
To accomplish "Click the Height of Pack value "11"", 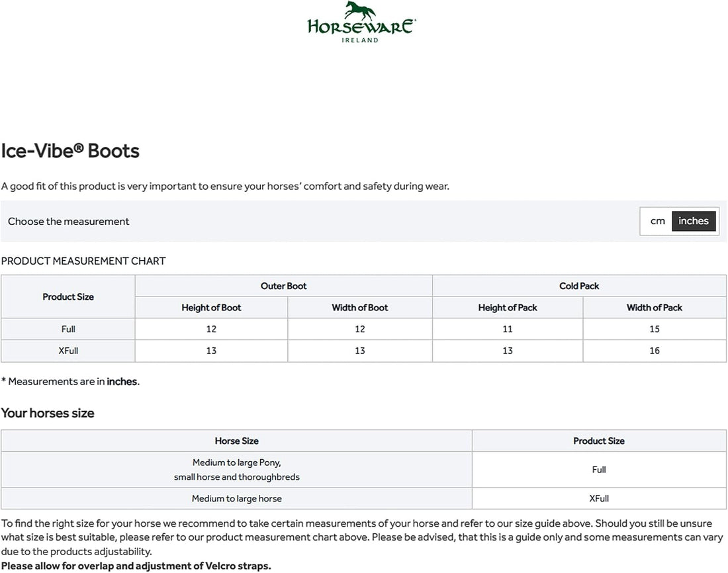I will pyautogui.click(x=508, y=330).
